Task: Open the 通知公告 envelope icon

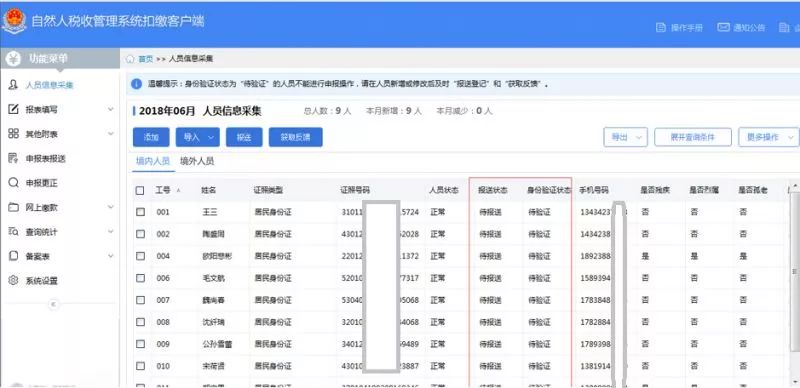Action: (x=723, y=27)
